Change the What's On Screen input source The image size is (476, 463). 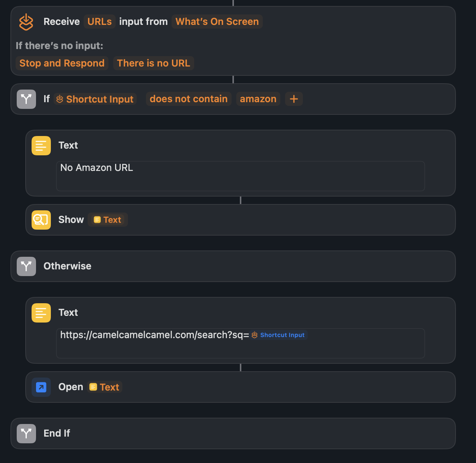point(217,22)
